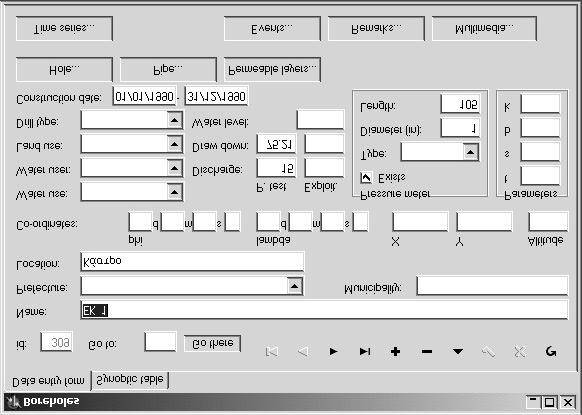Click Discharge P. test field with 15
Image resolution: width=582 pixels, height=415 pixels.
click(277, 168)
